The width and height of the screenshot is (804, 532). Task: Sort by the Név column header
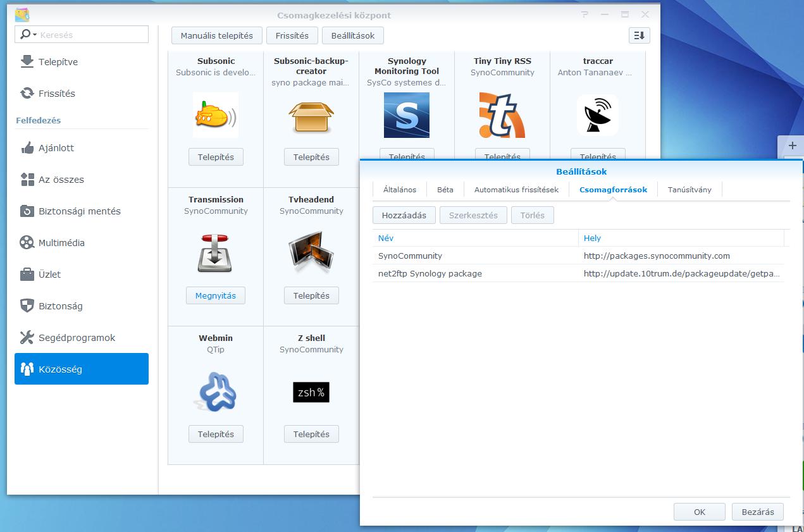coord(475,238)
